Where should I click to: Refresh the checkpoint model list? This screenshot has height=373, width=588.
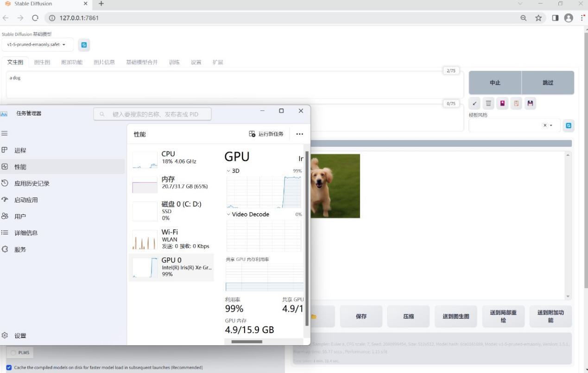tap(84, 44)
